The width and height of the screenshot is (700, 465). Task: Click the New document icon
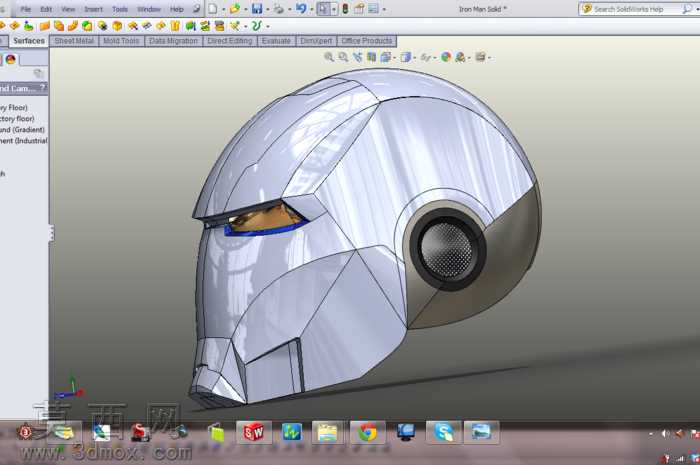[x=213, y=8]
